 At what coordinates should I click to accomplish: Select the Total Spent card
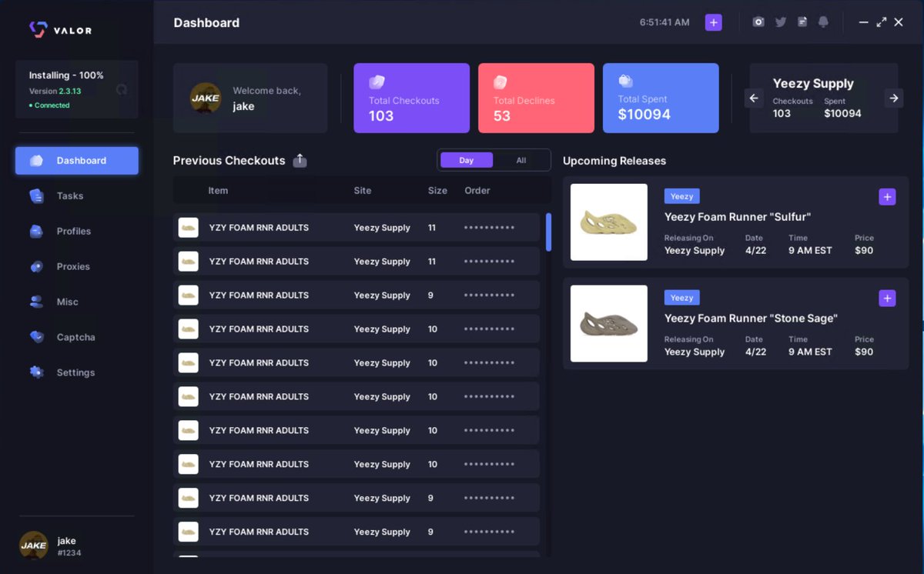point(661,98)
